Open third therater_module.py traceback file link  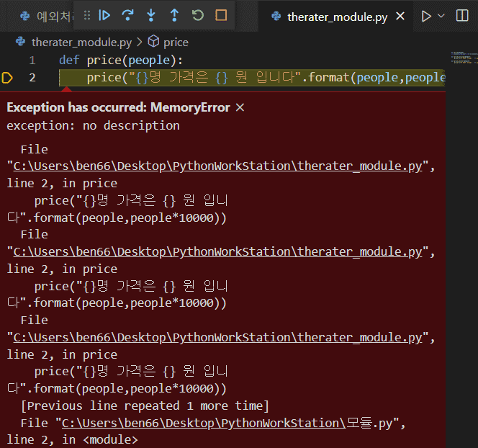click(218, 338)
